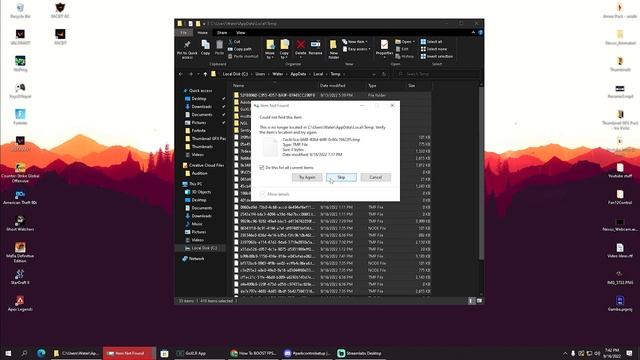640x360 pixels.
Task: Click Users in the address breadcrumb
Action: (260, 74)
